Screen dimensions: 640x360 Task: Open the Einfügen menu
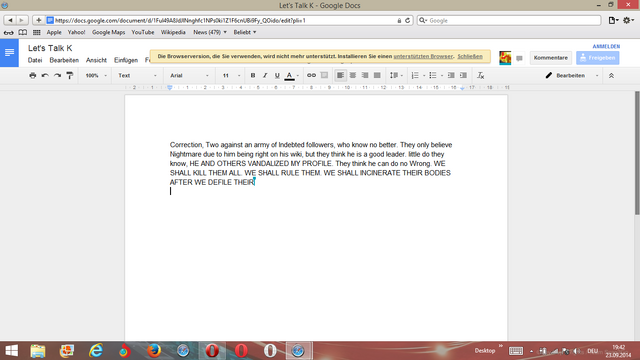pyautogui.click(x=126, y=60)
